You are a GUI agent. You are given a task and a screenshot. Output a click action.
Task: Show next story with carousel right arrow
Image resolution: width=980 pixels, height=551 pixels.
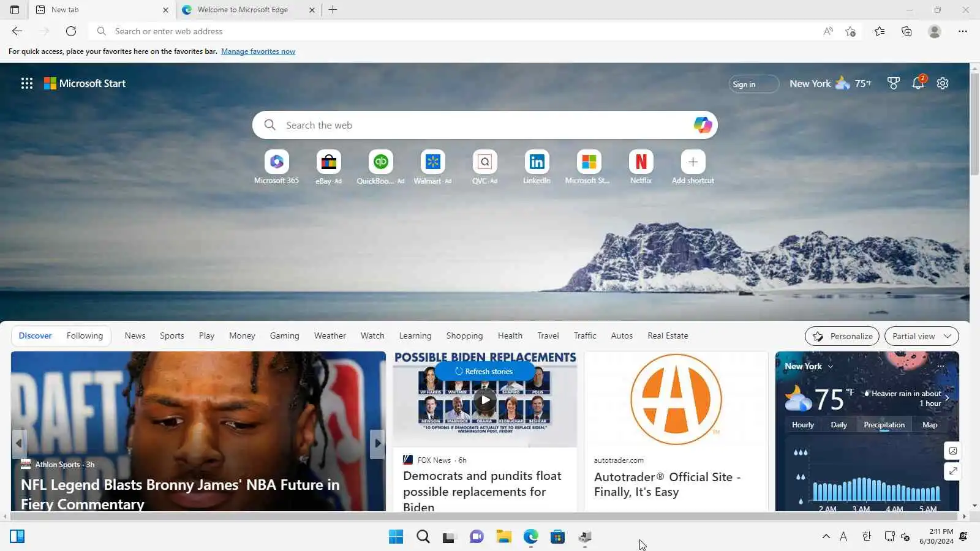pos(377,443)
